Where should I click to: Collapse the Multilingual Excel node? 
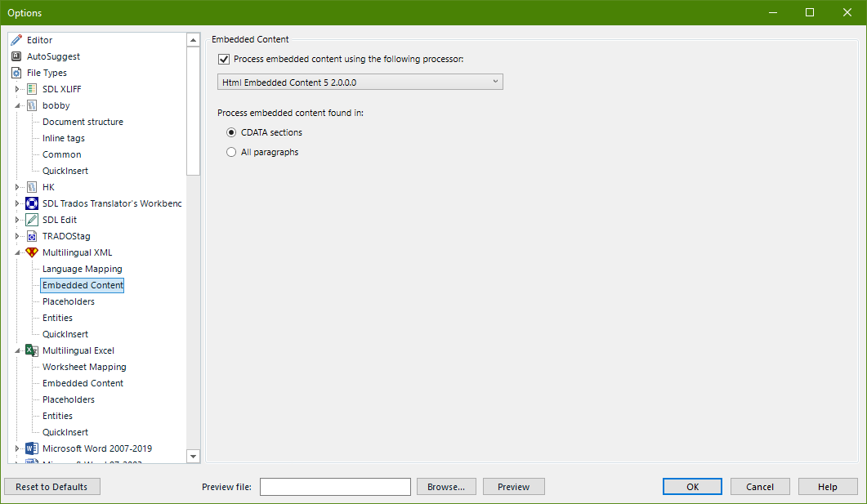pos(17,350)
